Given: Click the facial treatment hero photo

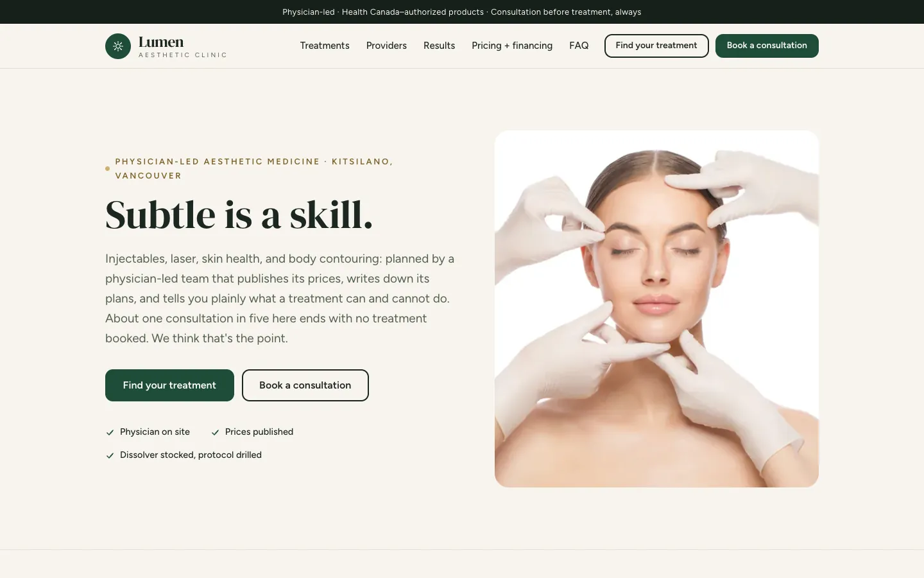Looking at the screenshot, I should coord(656,309).
